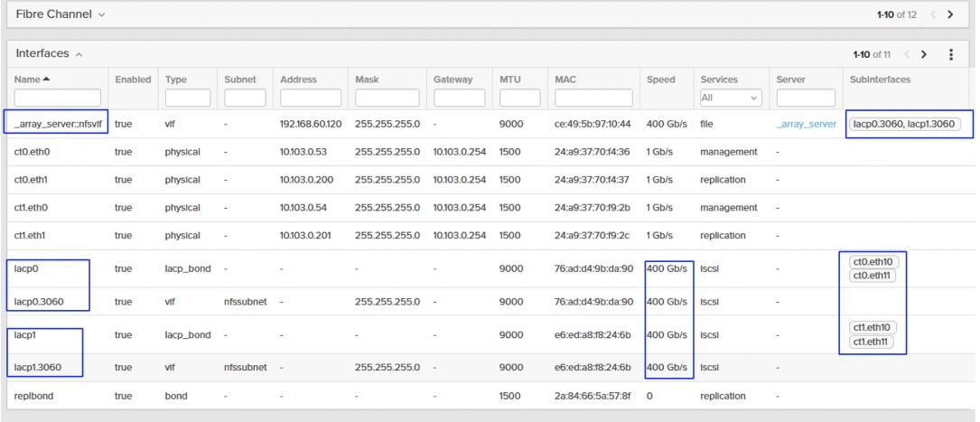Click address 10.103.0.200
Viewport: 980px width, 422px height.
pyautogui.click(x=306, y=180)
